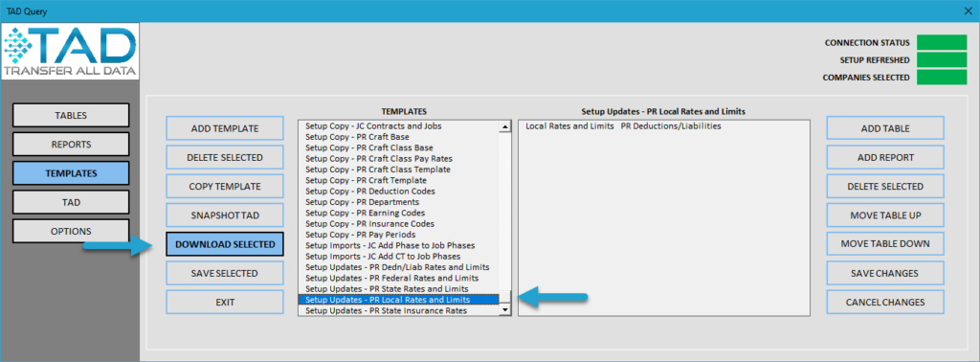Image resolution: width=980 pixels, height=362 pixels.
Task: Click SNAPSHOT TAD button
Action: (225, 215)
